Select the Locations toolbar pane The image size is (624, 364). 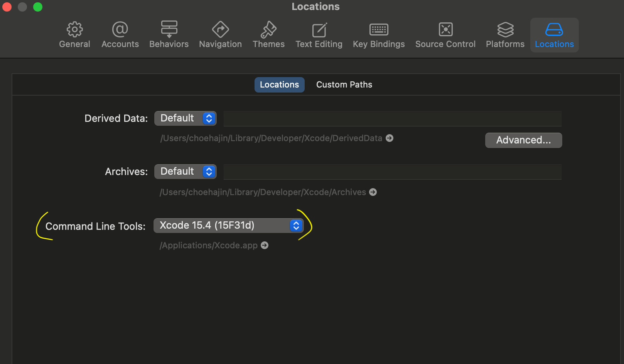tap(554, 35)
